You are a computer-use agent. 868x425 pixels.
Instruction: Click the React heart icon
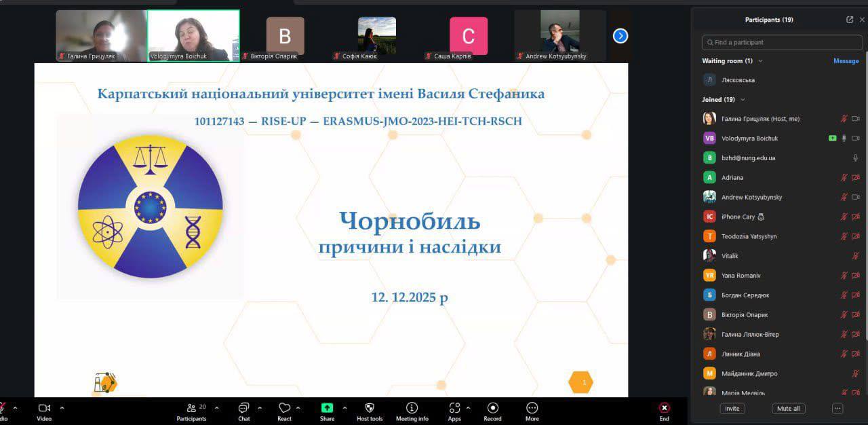click(284, 408)
